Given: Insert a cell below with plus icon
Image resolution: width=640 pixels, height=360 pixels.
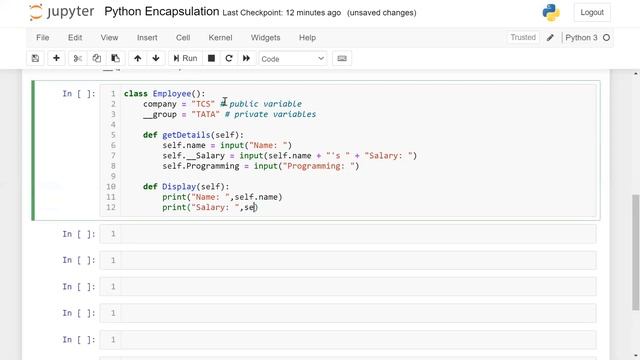Looking at the screenshot, I should click(56, 58).
